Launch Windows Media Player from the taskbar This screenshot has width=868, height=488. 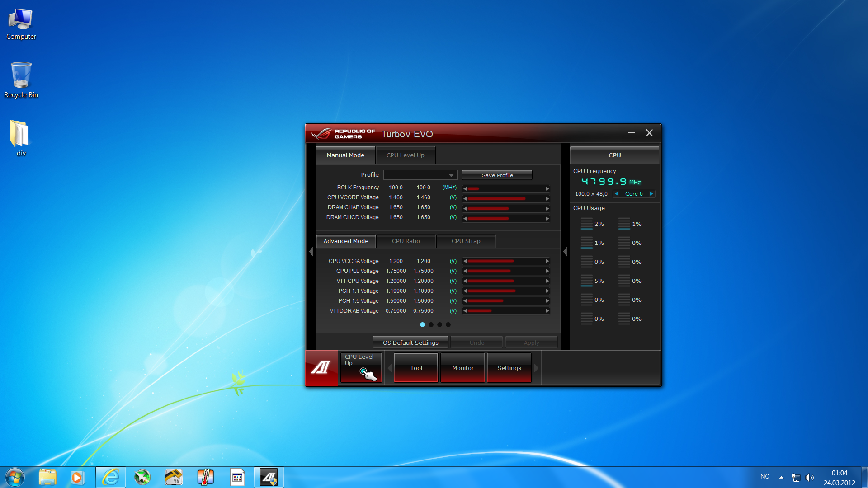tap(77, 477)
